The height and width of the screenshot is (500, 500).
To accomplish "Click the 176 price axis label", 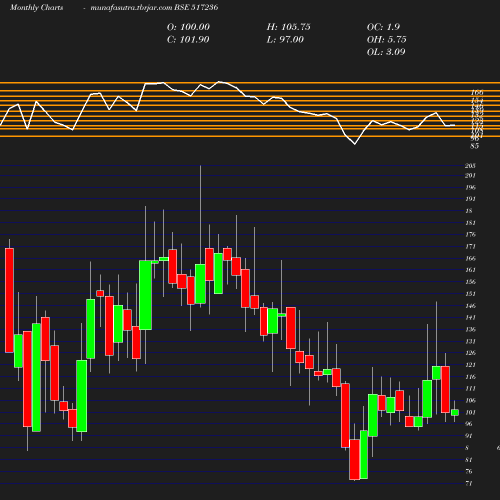I will [x=470, y=235].
